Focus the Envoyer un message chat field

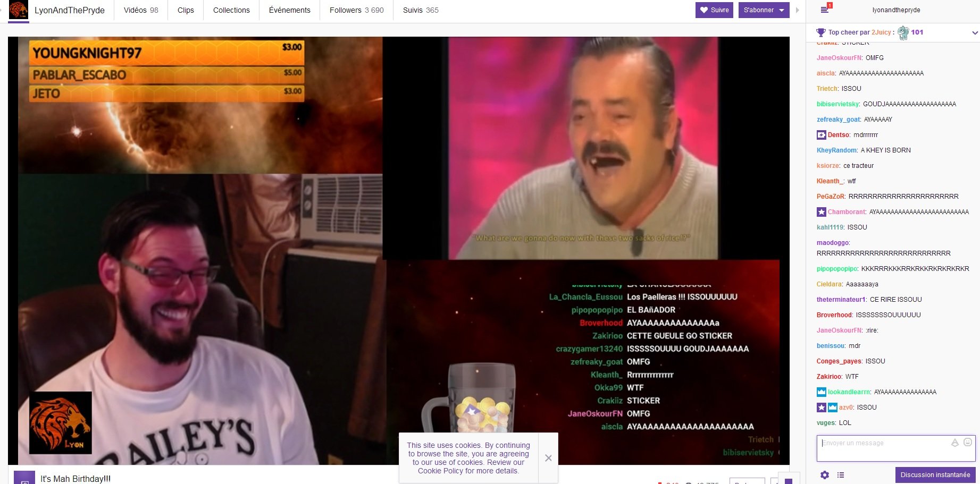(896, 448)
